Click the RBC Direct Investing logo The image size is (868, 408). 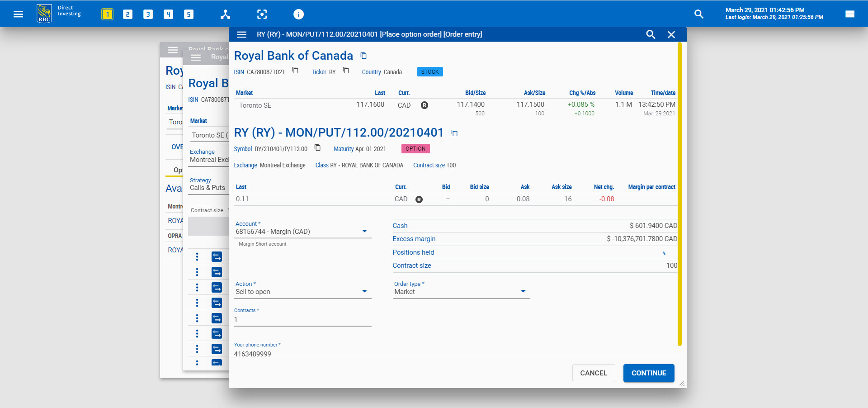[x=44, y=12]
